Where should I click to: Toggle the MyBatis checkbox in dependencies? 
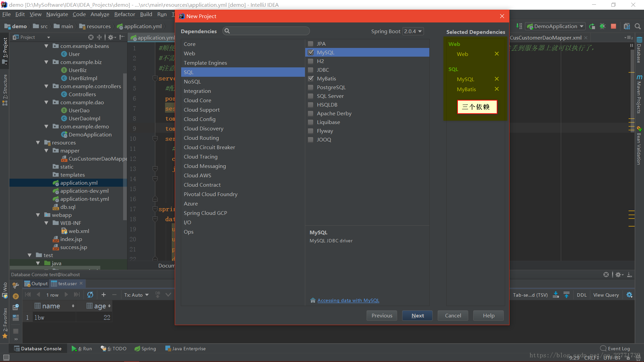coord(311,78)
